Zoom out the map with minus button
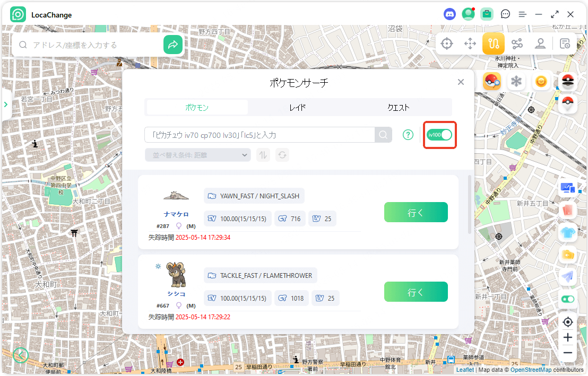The width and height of the screenshot is (588, 376). tap(568, 353)
